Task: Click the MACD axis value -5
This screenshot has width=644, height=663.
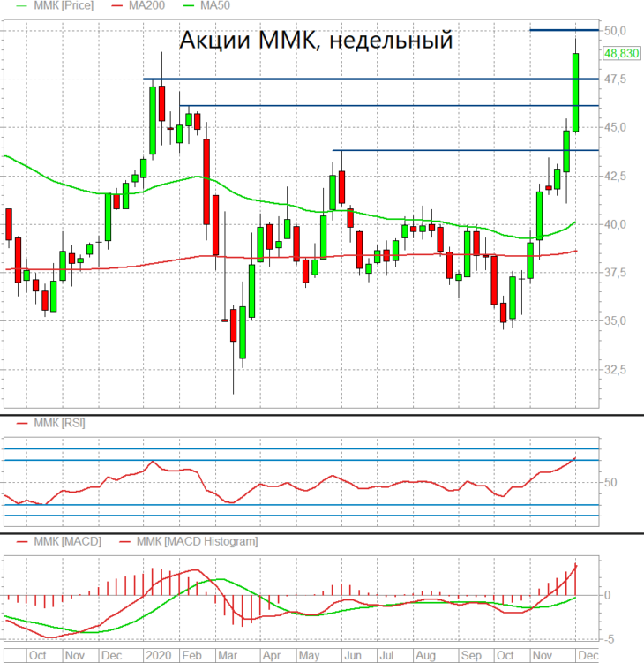Action: 609,640
